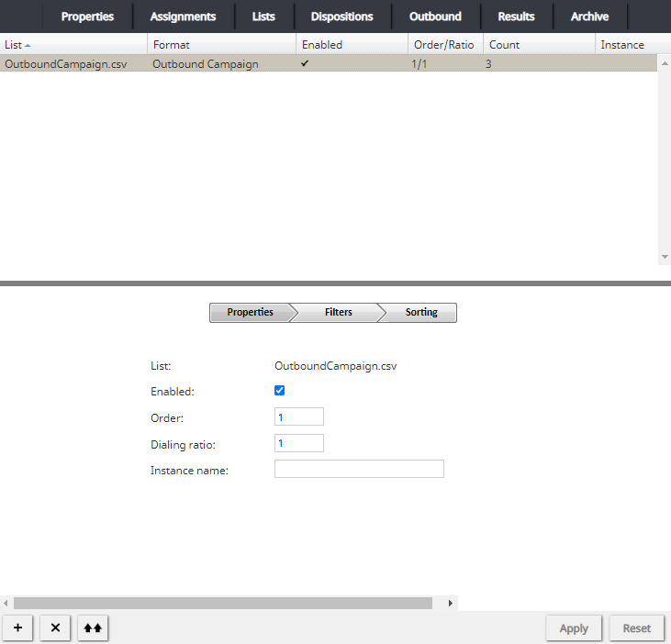Open the Outbound tab
The image size is (671, 644).
click(435, 17)
